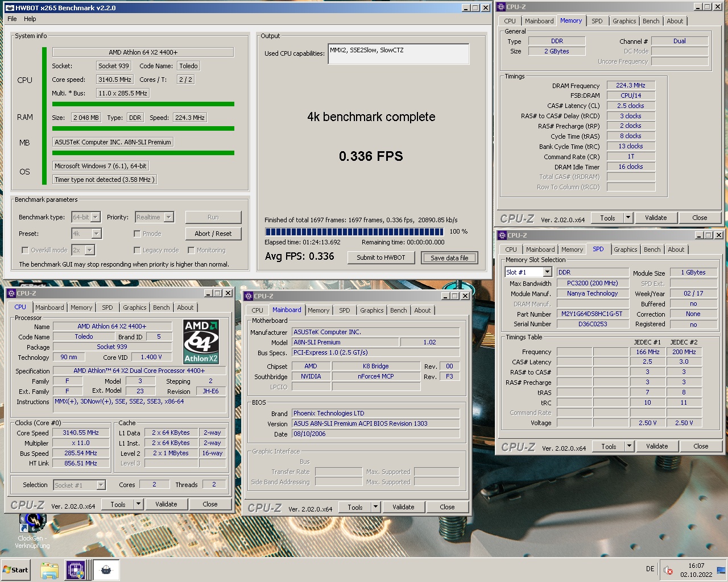Click Tools button in CPU-Z CPU window

click(118, 504)
